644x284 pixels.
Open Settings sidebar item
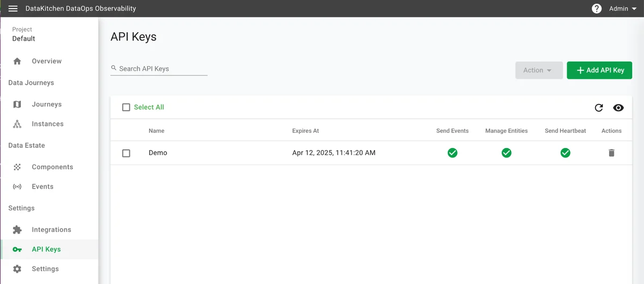[x=49, y=269]
